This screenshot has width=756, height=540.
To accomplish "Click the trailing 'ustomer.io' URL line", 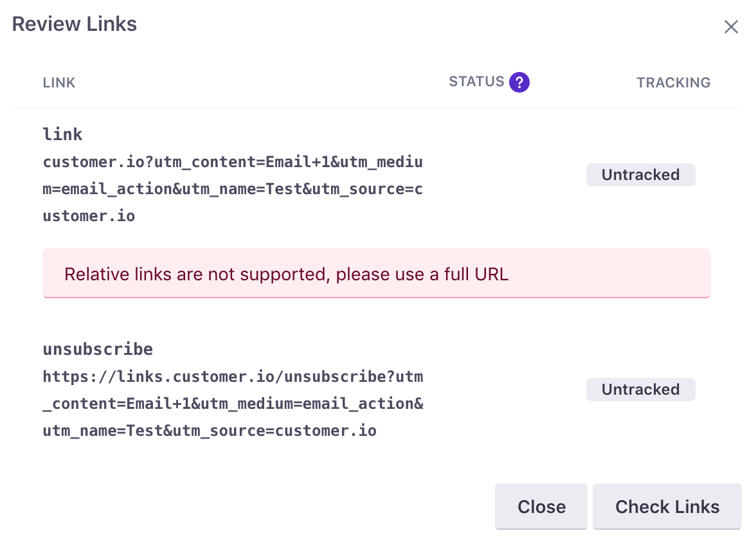I will click(89, 216).
